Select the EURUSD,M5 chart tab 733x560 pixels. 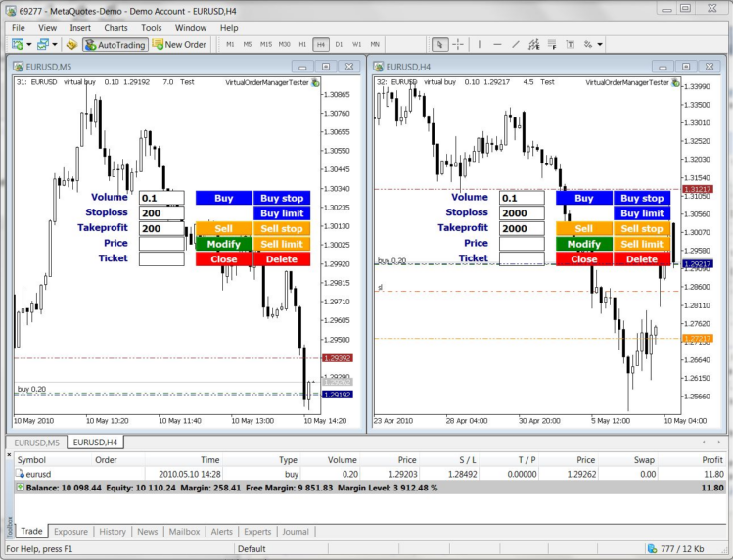click(x=37, y=443)
